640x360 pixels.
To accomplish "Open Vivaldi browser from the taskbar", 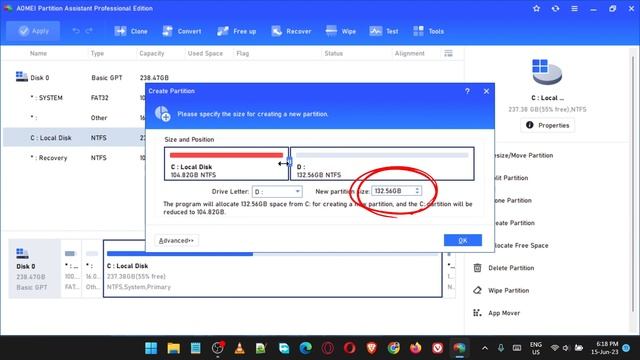I will 438,348.
